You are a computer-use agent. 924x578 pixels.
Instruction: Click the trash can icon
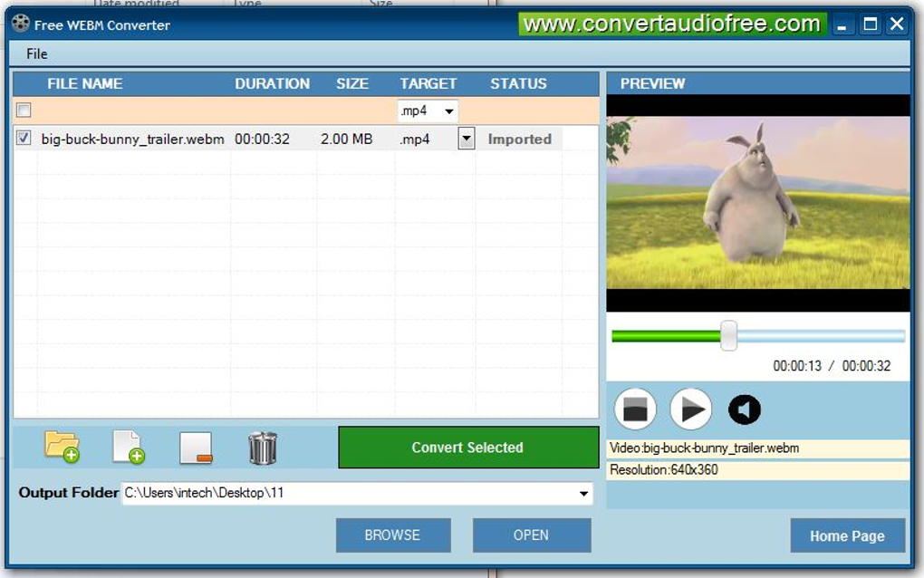[263, 448]
